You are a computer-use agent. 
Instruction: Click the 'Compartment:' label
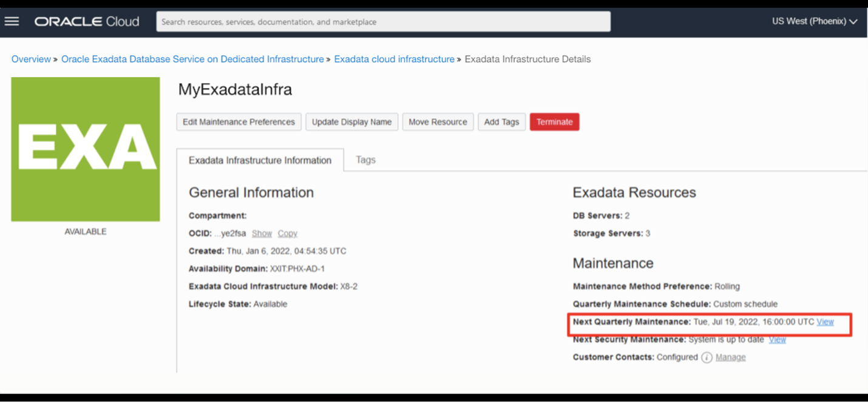[217, 216]
